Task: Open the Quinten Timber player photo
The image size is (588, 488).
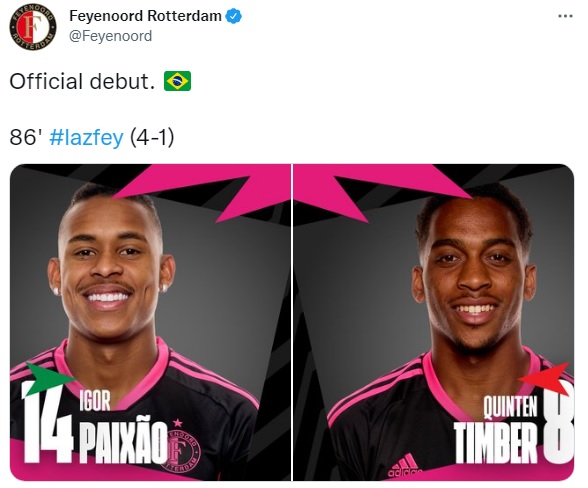Action: [x=434, y=322]
